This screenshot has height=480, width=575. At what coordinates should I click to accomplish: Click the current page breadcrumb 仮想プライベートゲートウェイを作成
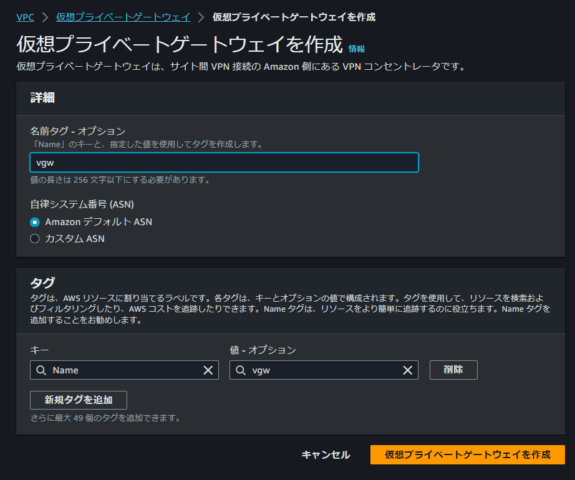point(294,17)
